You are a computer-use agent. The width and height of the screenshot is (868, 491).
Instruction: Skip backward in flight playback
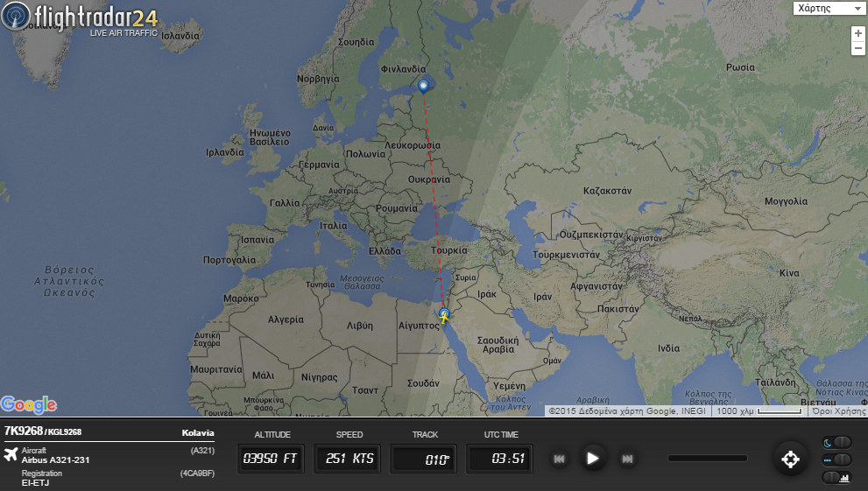[559, 459]
